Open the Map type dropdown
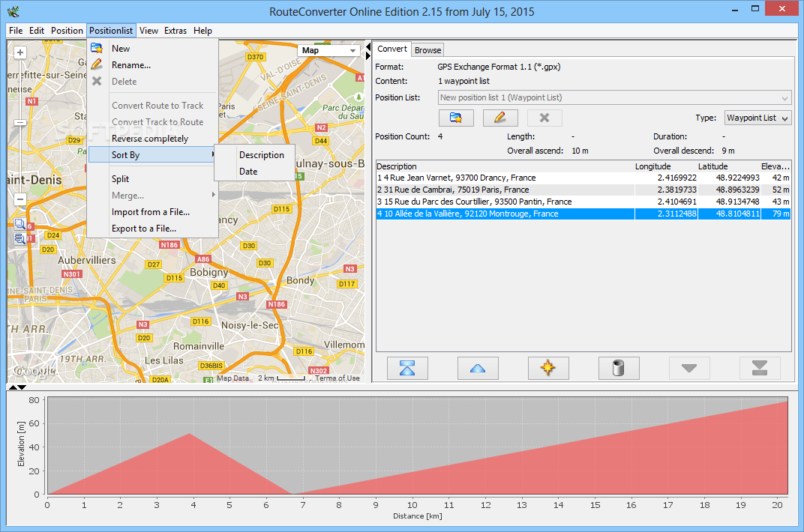Screen dimensions: 804x532 click(328, 50)
